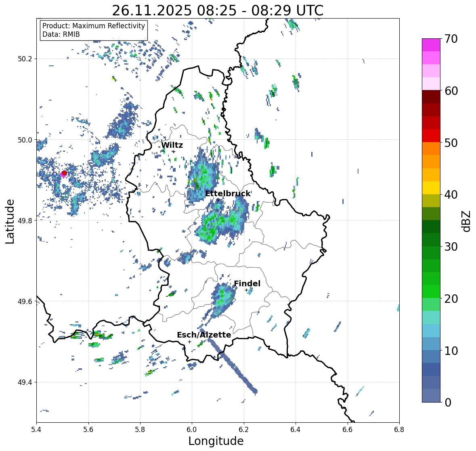Click the 'Product: Maximum Reflectivity' legend text

click(94, 26)
